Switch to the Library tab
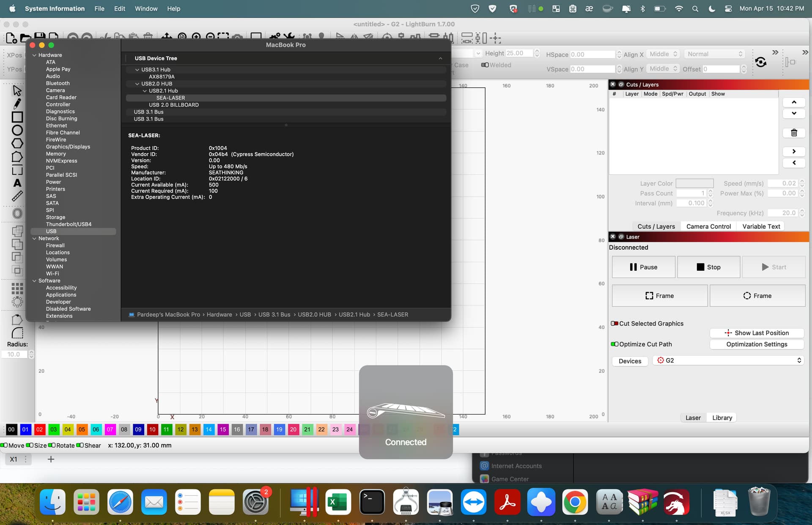This screenshot has width=812, height=525. tap(722, 418)
